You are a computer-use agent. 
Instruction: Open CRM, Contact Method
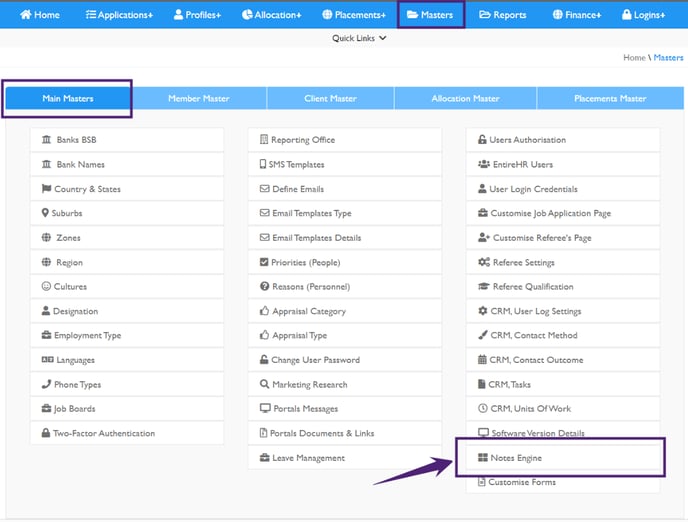pyautogui.click(x=563, y=335)
